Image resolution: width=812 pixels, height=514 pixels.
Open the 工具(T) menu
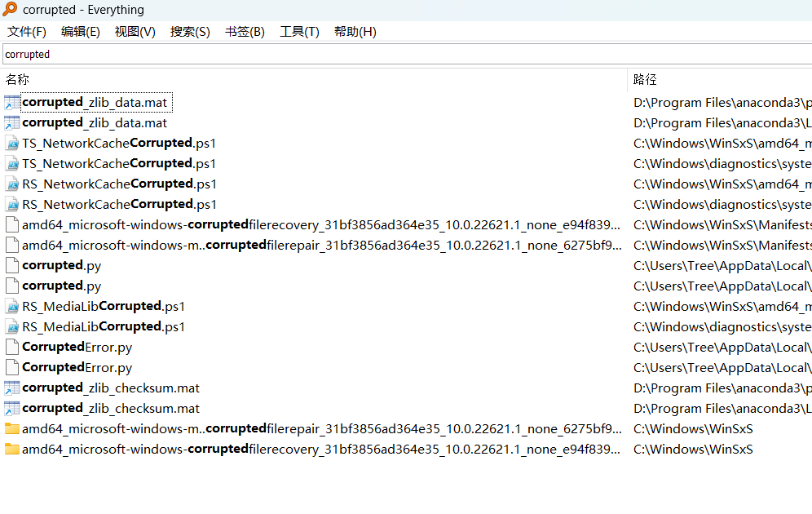299,32
